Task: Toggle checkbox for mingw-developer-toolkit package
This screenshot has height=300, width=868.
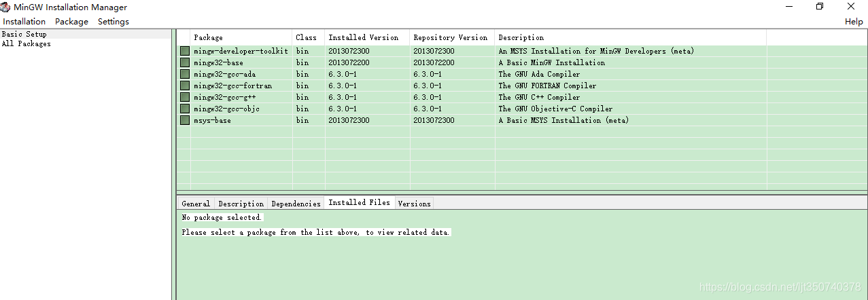Action: pyautogui.click(x=185, y=51)
